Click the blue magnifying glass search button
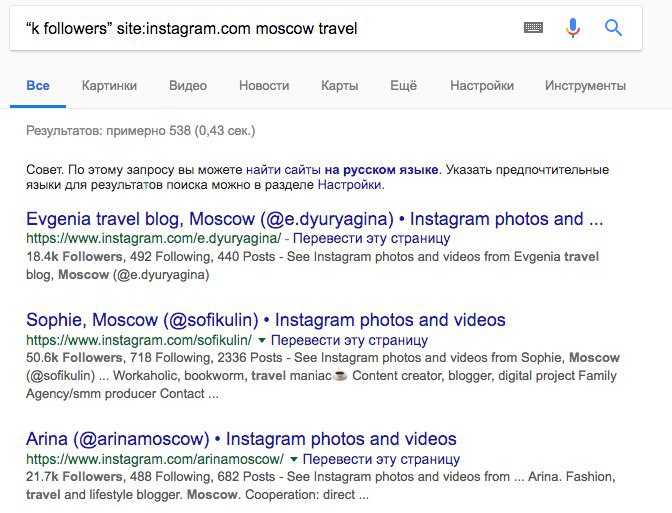The width and height of the screenshot is (672, 513). coord(614,28)
